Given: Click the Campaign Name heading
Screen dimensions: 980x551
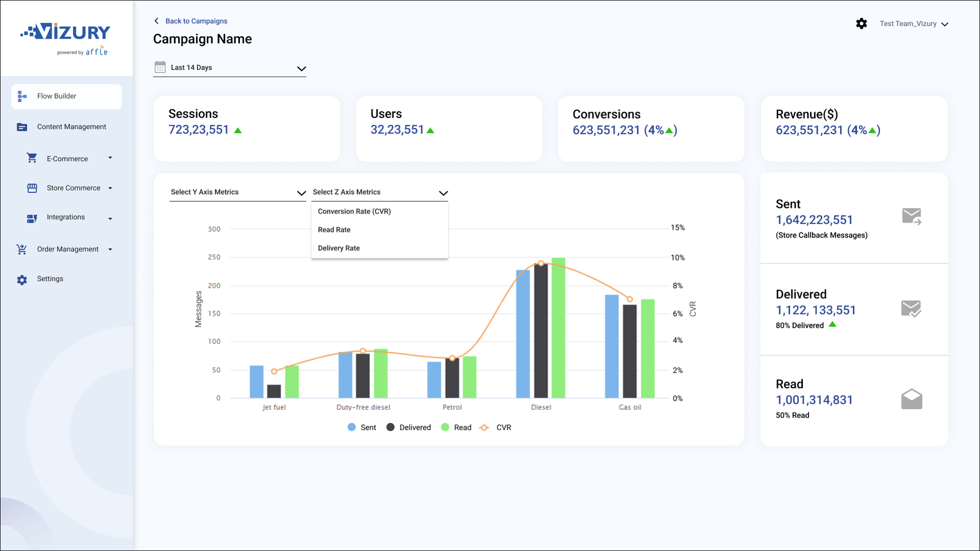Looking at the screenshot, I should point(202,39).
